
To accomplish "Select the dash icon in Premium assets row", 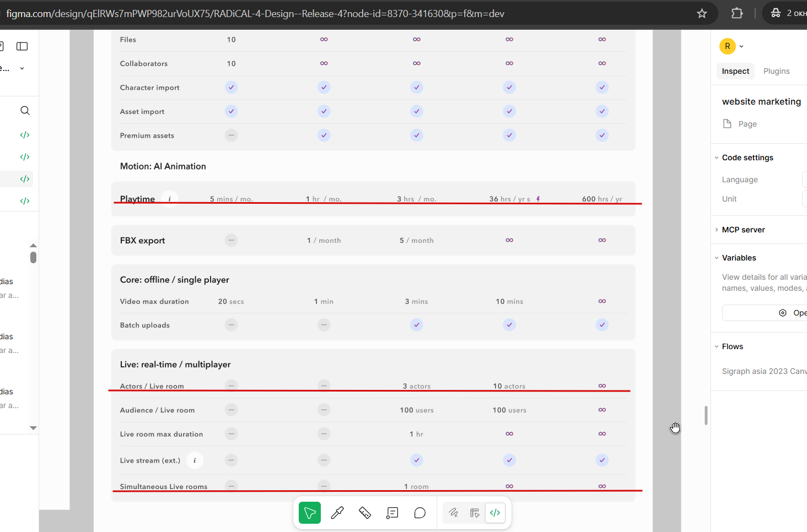I will pyautogui.click(x=232, y=135).
